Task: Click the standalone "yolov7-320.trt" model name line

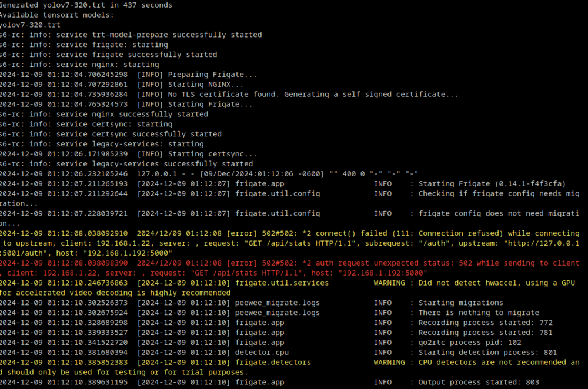Action: coord(30,25)
